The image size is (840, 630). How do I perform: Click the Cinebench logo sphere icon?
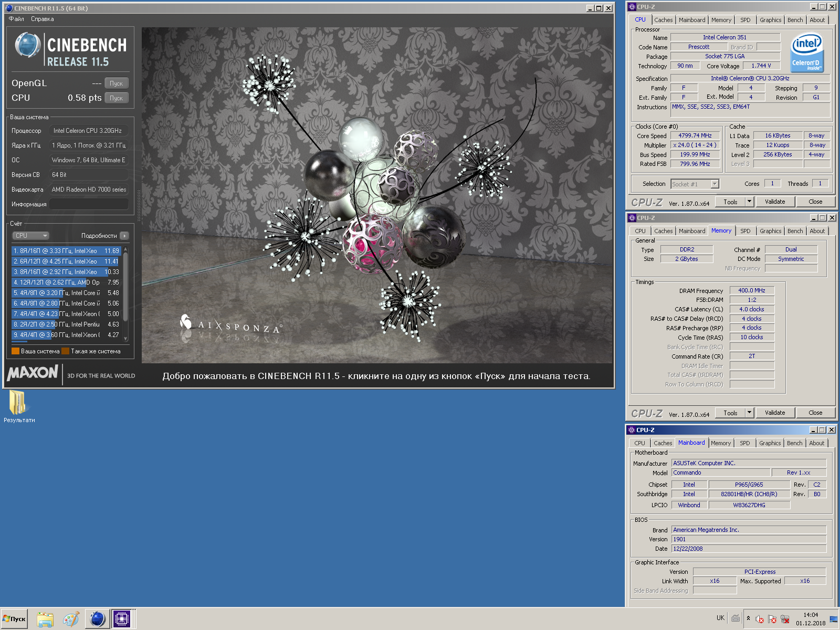pos(28,45)
